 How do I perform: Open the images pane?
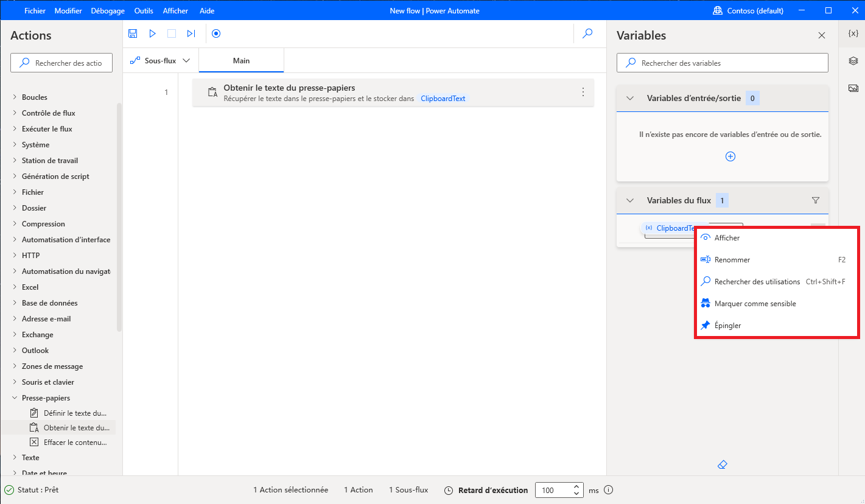pos(852,88)
